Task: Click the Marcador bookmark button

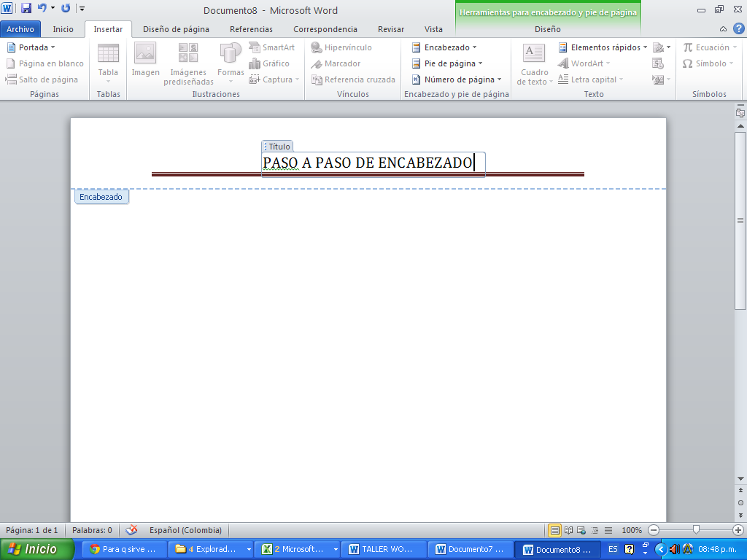Action: [336, 63]
